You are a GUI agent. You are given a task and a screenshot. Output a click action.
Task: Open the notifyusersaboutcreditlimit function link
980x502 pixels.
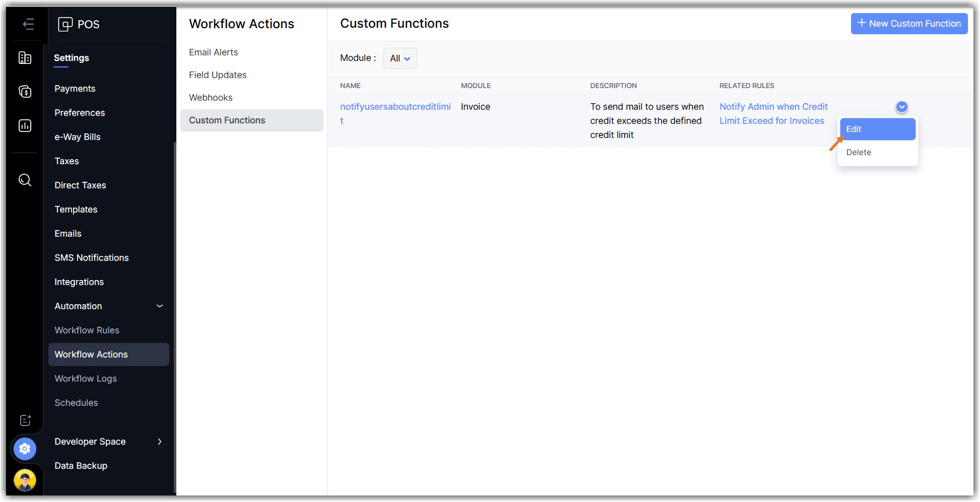pyautogui.click(x=395, y=107)
